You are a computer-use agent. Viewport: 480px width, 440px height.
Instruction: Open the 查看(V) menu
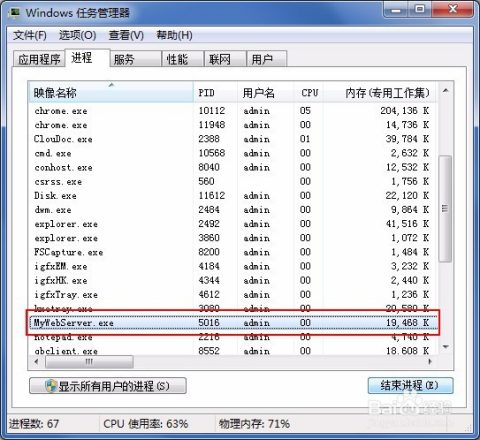[126, 35]
